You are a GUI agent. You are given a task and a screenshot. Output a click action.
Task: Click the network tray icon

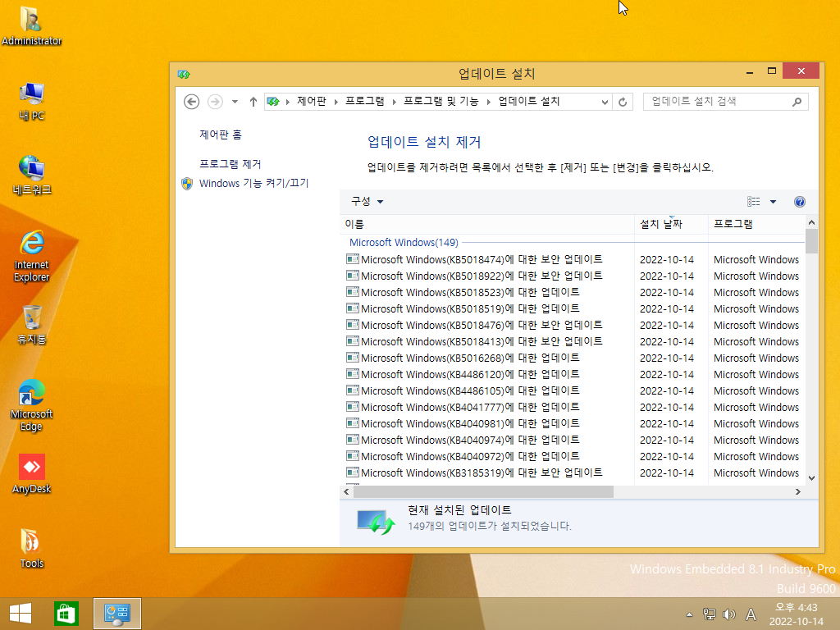[710, 614]
